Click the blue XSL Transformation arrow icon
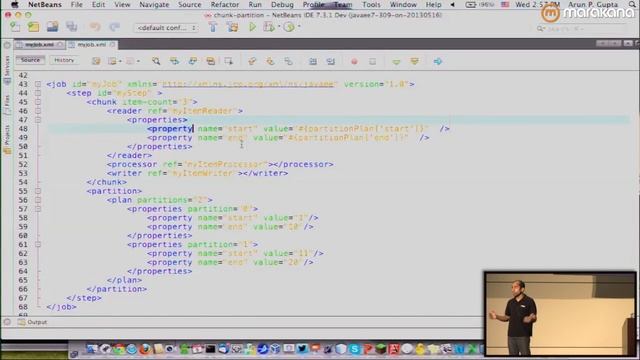This screenshot has width=640, height=360. click(438, 62)
